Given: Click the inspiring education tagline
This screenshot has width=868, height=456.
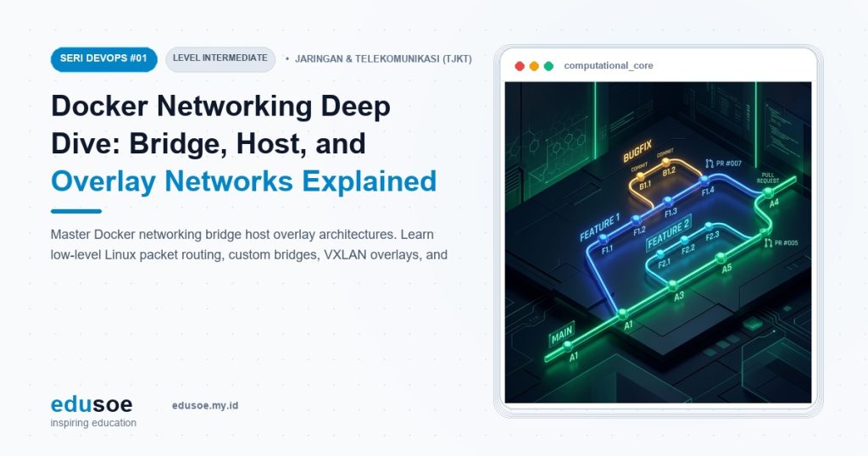Looking at the screenshot, I should point(93,423).
